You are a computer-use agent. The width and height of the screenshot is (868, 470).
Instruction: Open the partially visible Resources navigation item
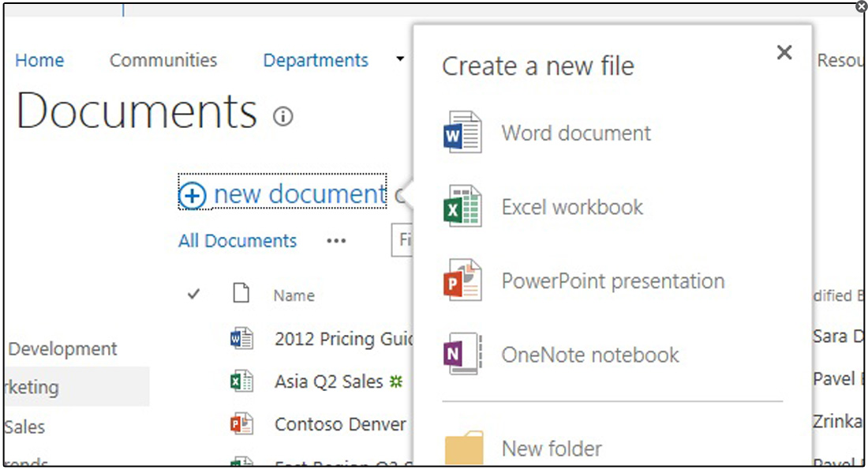(x=840, y=60)
